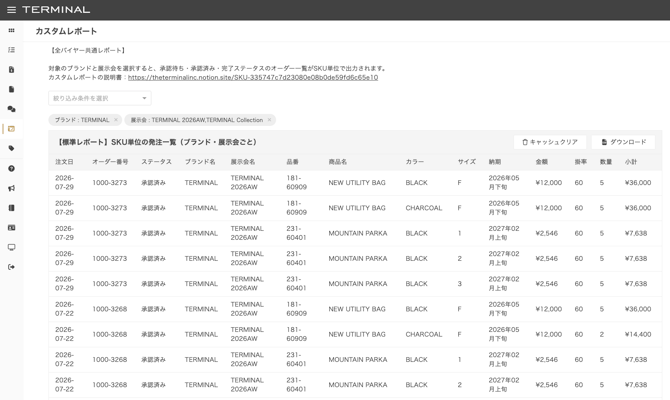Click the カスタムレポート page title

(66, 31)
